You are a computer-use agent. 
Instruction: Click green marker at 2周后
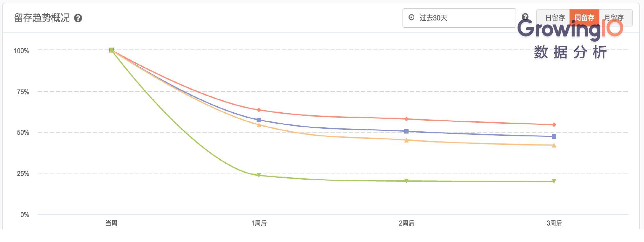406,181
